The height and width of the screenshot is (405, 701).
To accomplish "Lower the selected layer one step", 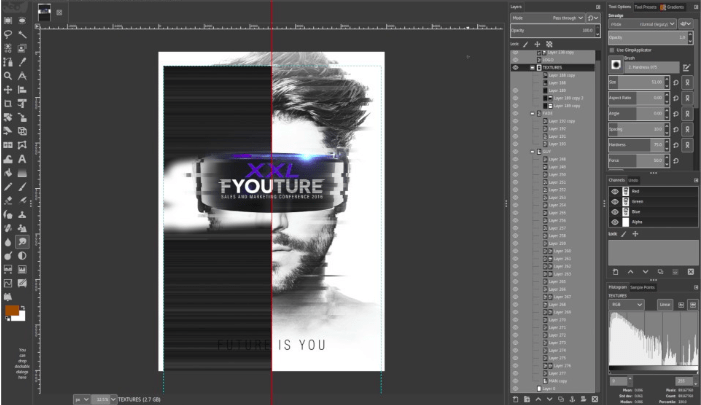I will coord(549,399).
